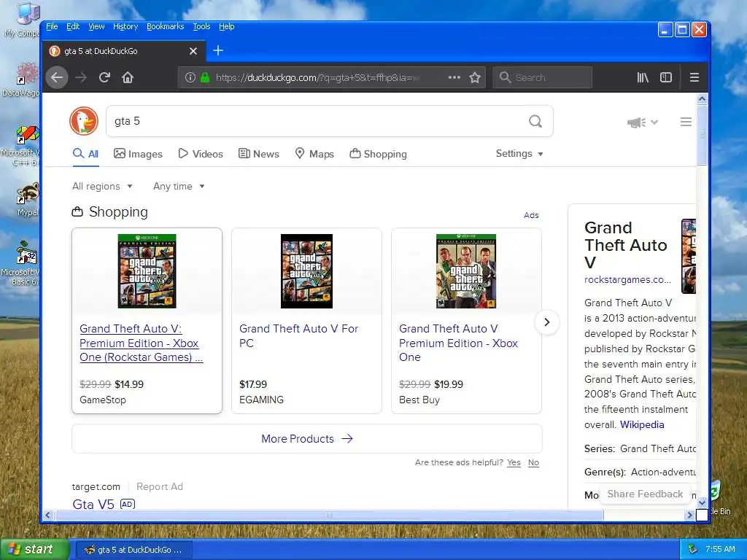Click the horizontal scrollbar right arrow

tap(689, 515)
